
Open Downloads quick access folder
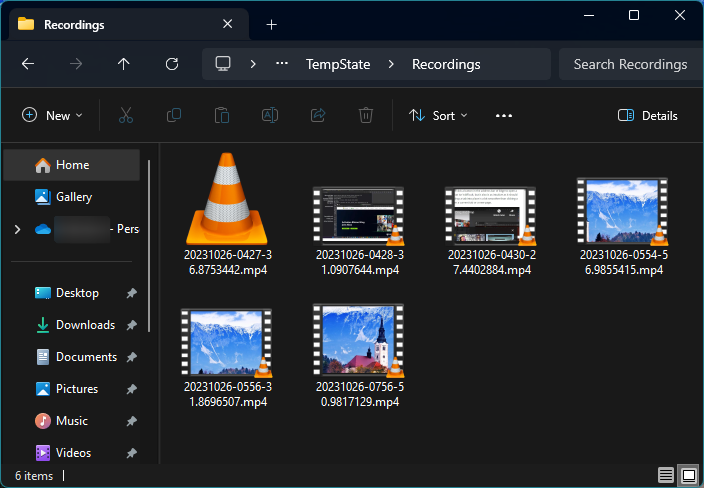point(75,325)
